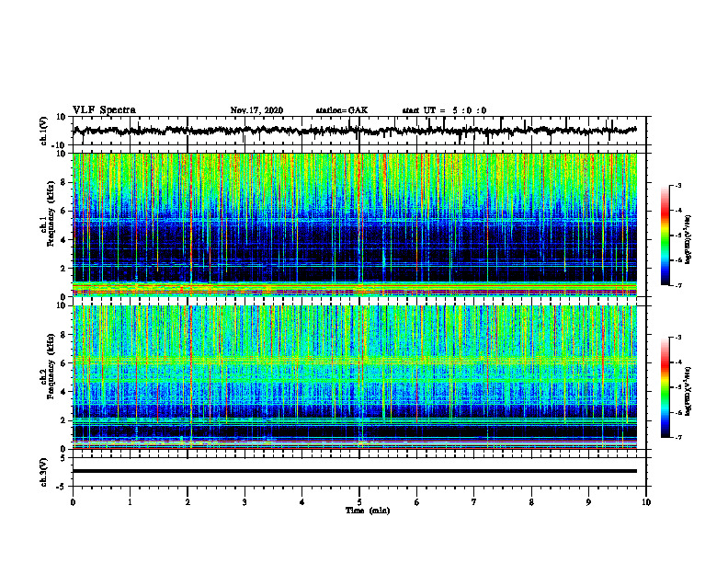
Task: Click the '4' kHz tick on ch.2 frequency axis
Action: pyautogui.click(x=63, y=392)
